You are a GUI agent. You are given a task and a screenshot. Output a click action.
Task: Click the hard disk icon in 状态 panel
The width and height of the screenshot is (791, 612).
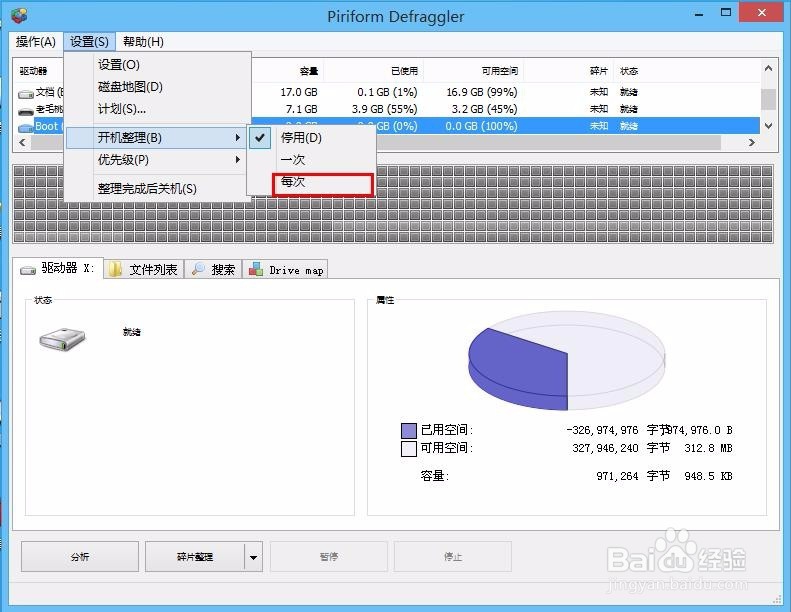[63, 339]
